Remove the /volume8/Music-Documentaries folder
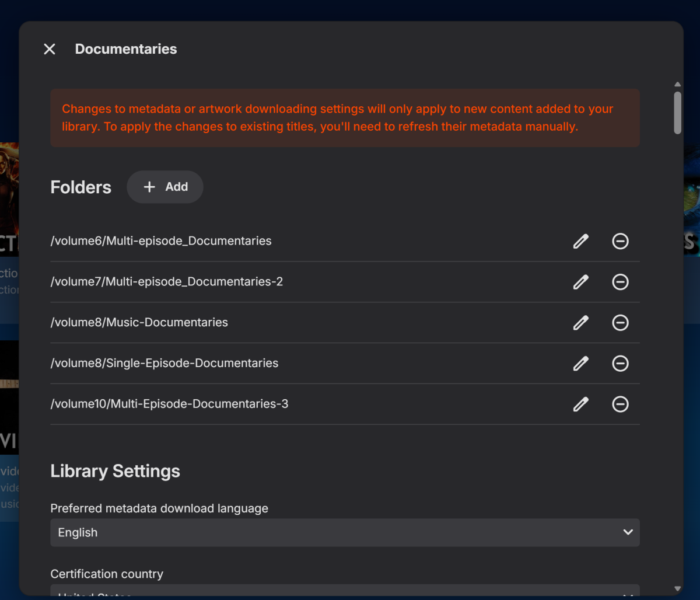The image size is (700, 600). coord(620,323)
